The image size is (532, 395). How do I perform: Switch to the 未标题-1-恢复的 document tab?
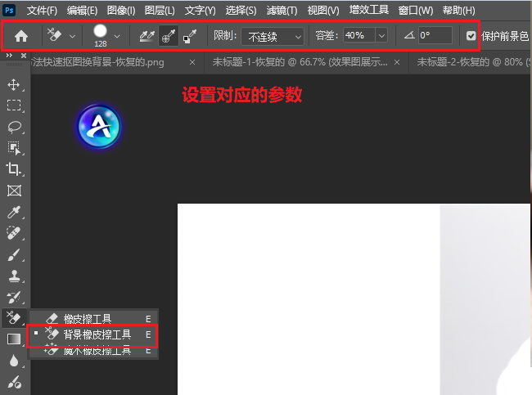(300, 62)
